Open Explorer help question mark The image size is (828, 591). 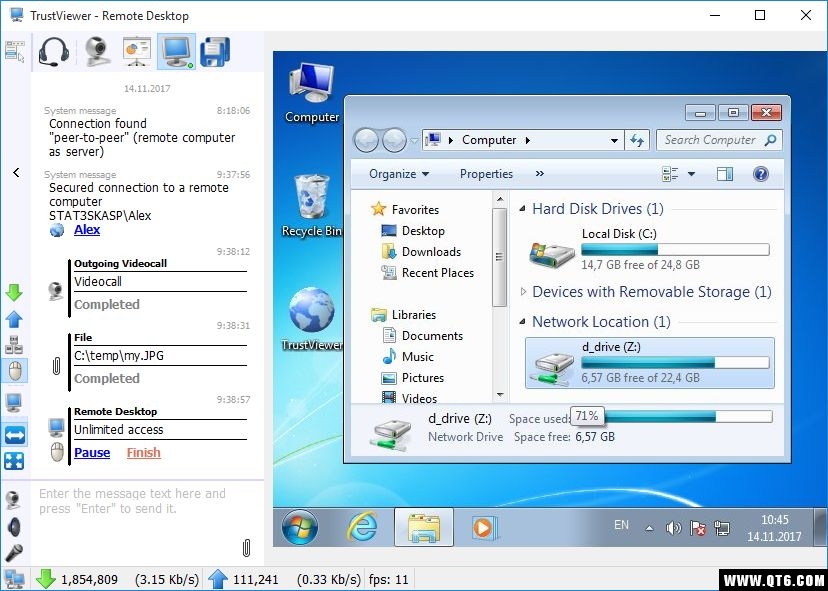(761, 174)
